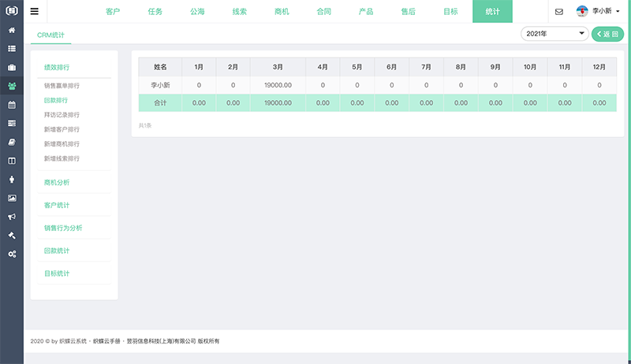Open the 织蝶云手册 footer link
The height and width of the screenshot is (364, 631).
[106, 341]
